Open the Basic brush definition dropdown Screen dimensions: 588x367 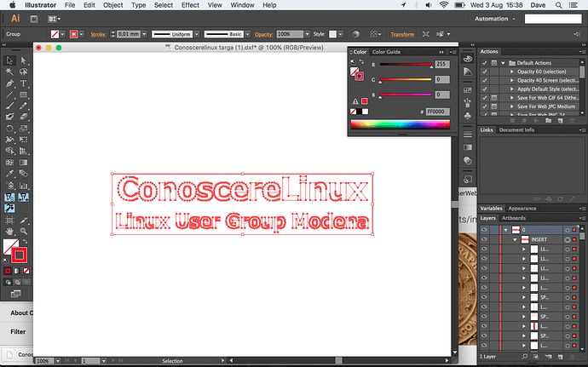[x=247, y=34]
